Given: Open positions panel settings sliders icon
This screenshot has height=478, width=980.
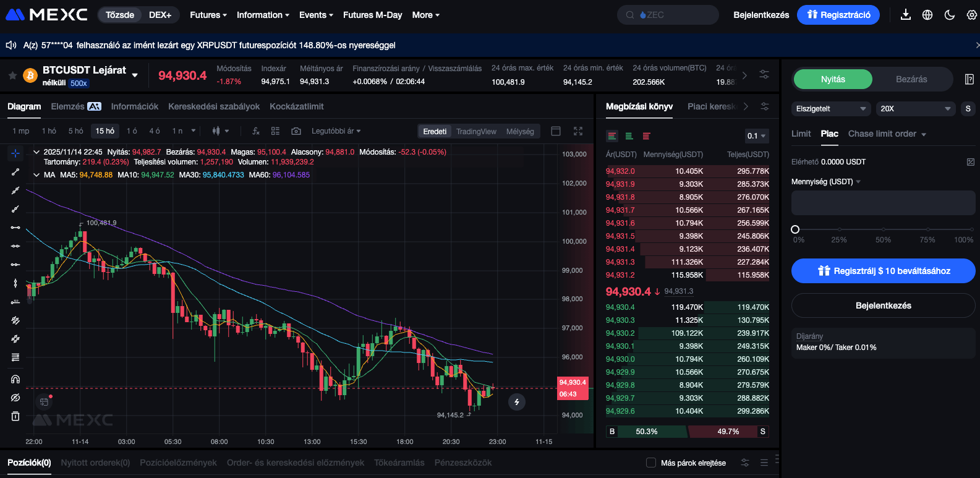Looking at the screenshot, I should coord(745,463).
